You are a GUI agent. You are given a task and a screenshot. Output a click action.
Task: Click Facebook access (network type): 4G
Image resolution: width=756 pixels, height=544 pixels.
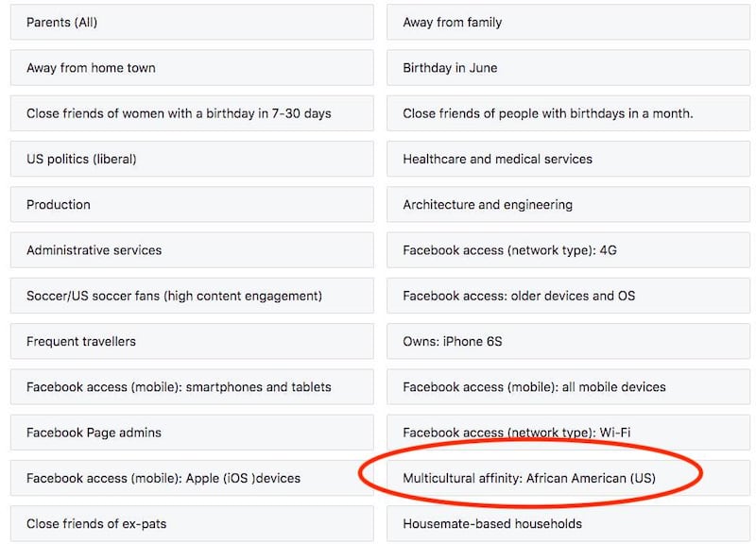pyautogui.click(x=567, y=250)
